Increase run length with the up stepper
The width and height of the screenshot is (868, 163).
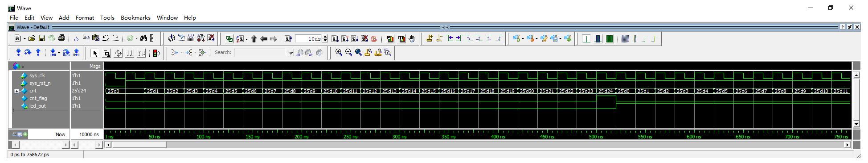pyautogui.click(x=325, y=37)
